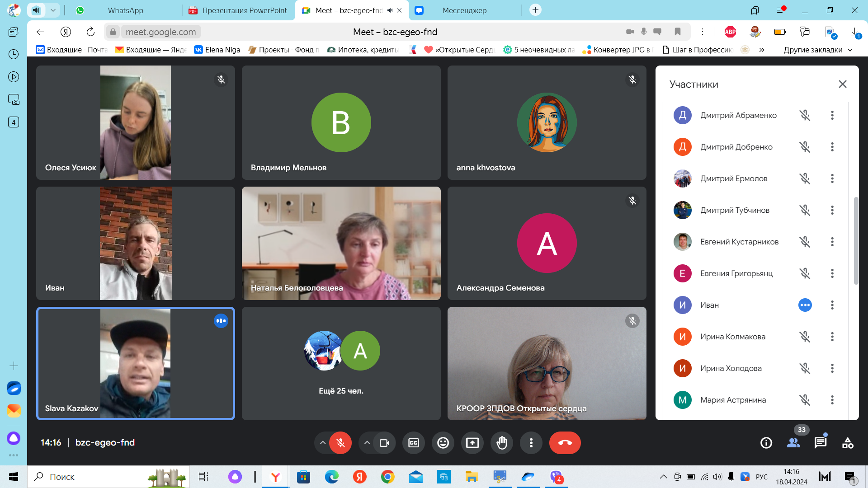Open options menu for Дмитрий Абраменко
868x488 pixels.
tap(832, 115)
